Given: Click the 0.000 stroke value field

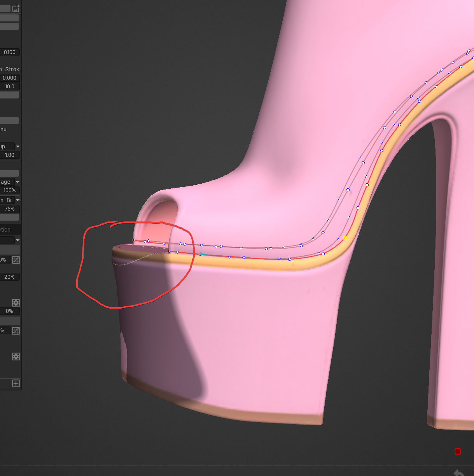Looking at the screenshot, I should 9,78.
